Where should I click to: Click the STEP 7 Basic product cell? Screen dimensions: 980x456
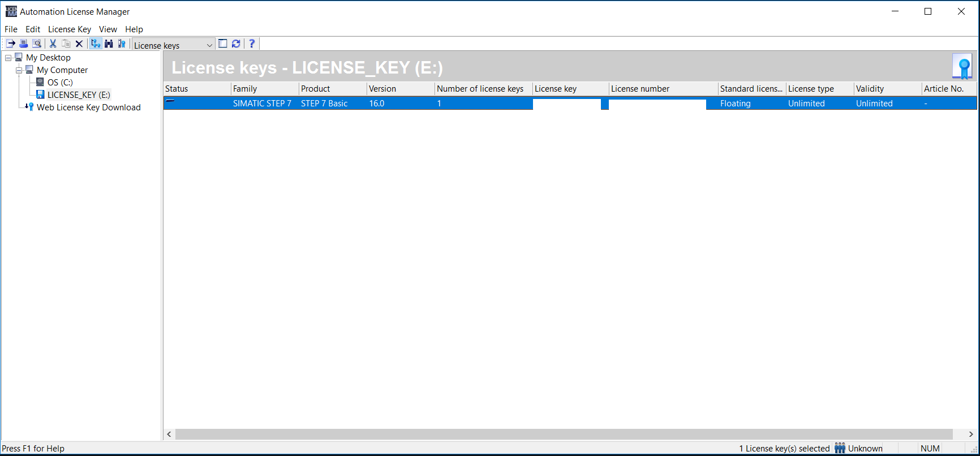[324, 104]
